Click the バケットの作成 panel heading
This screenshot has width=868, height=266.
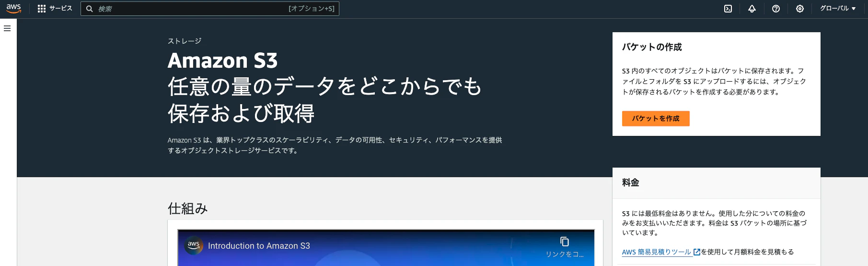click(x=652, y=47)
